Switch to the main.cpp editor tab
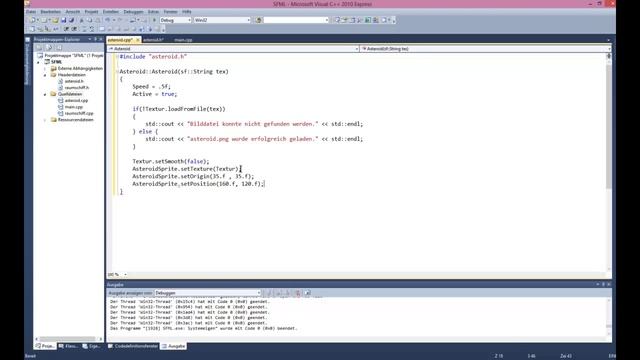This screenshot has height=360, width=640. pos(183,40)
